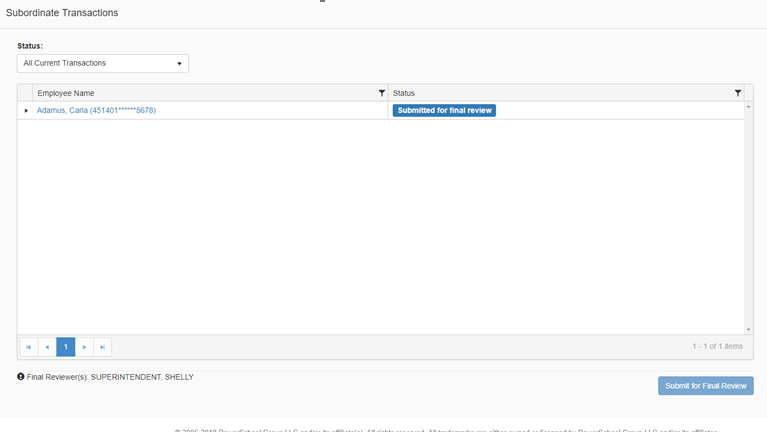Jump to the last page of results
Viewport: 767px width, 432px height.
pos(102,347)
